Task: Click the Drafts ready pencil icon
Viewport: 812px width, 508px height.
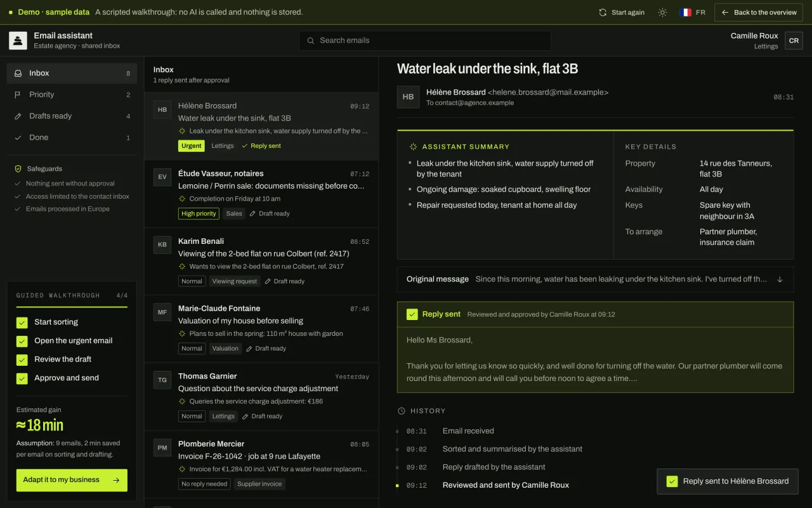Action: 18,116
